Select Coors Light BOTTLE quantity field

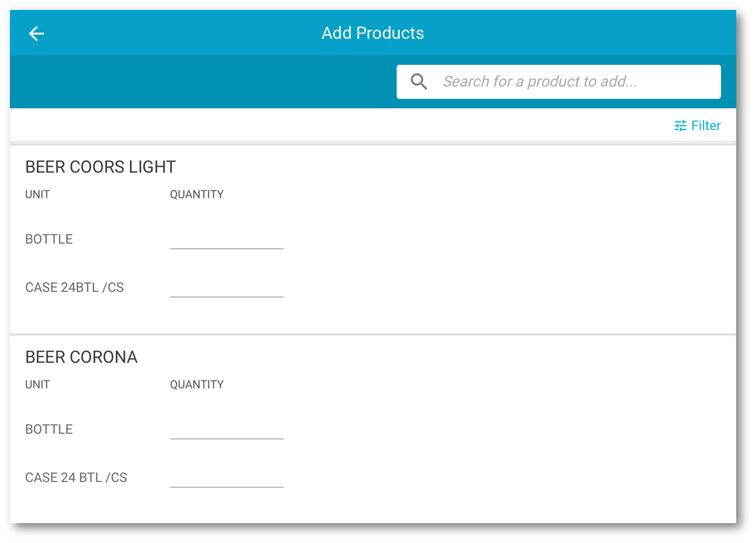click(x=227, y=240)
